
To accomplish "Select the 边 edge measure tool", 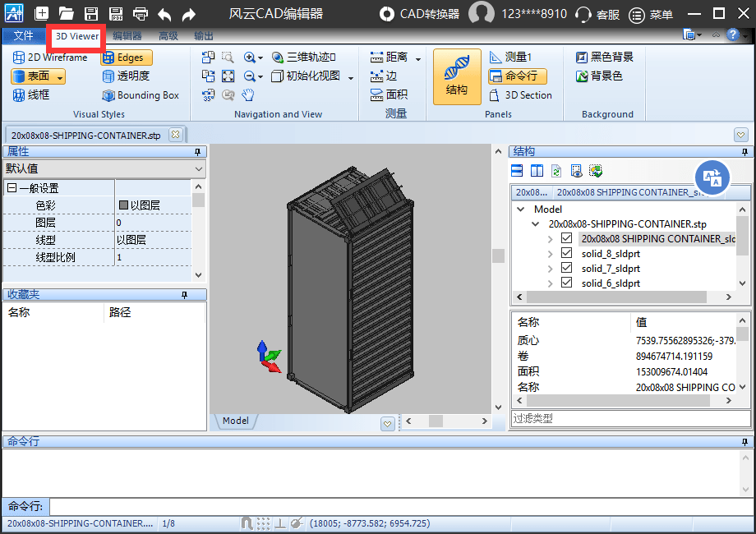I will pyautogui.click(x=384, y=76).
